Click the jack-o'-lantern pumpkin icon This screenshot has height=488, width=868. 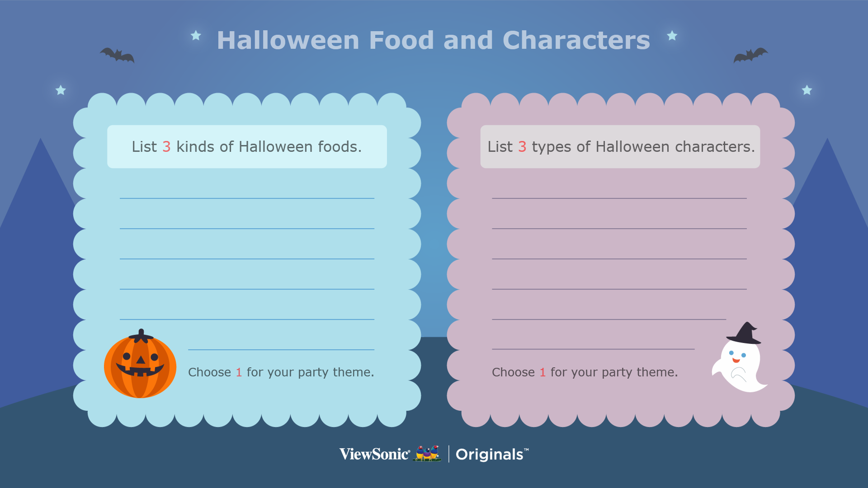(x=140, y=364)
